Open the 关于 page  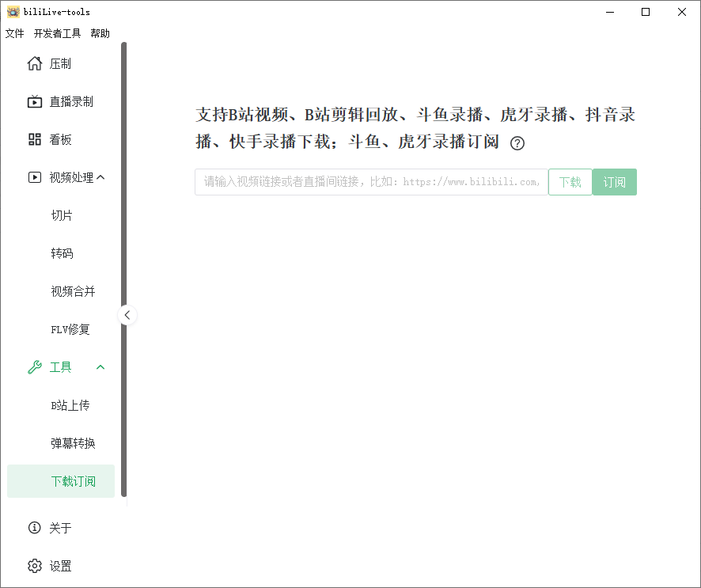coord(61,528)
